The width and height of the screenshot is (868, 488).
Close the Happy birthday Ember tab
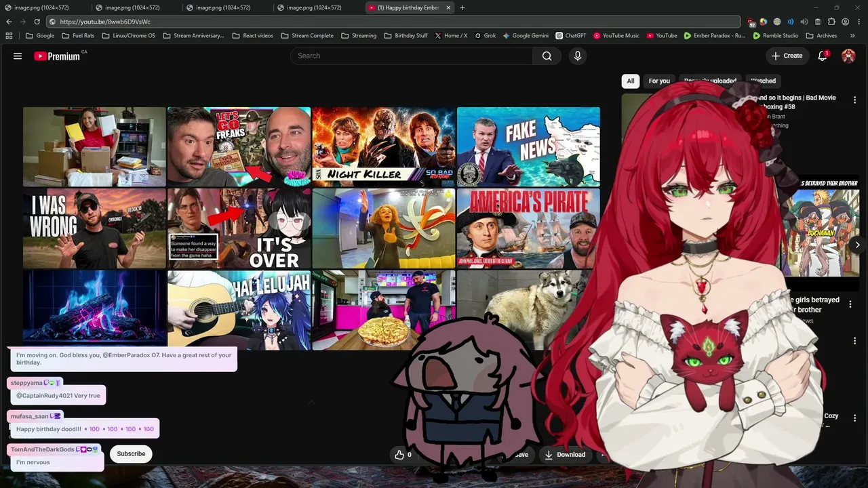pyautogui.click(x=448, y=7)
